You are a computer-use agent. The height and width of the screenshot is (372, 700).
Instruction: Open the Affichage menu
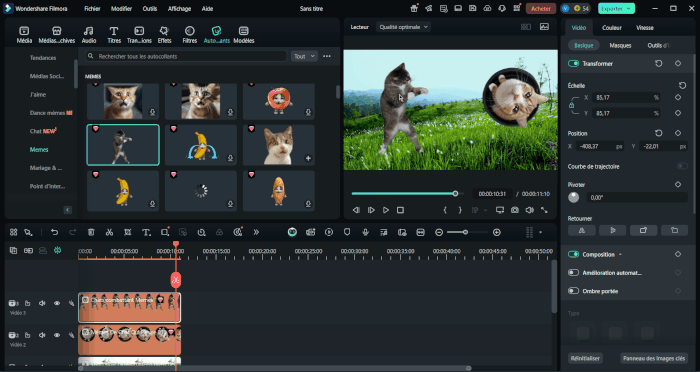[x=179, y=8]
